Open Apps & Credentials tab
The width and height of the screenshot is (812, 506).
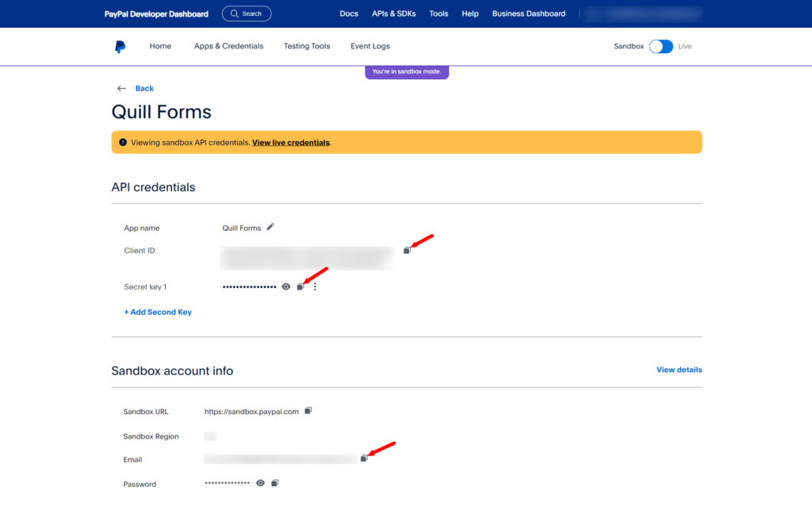[x=229, y=46]
